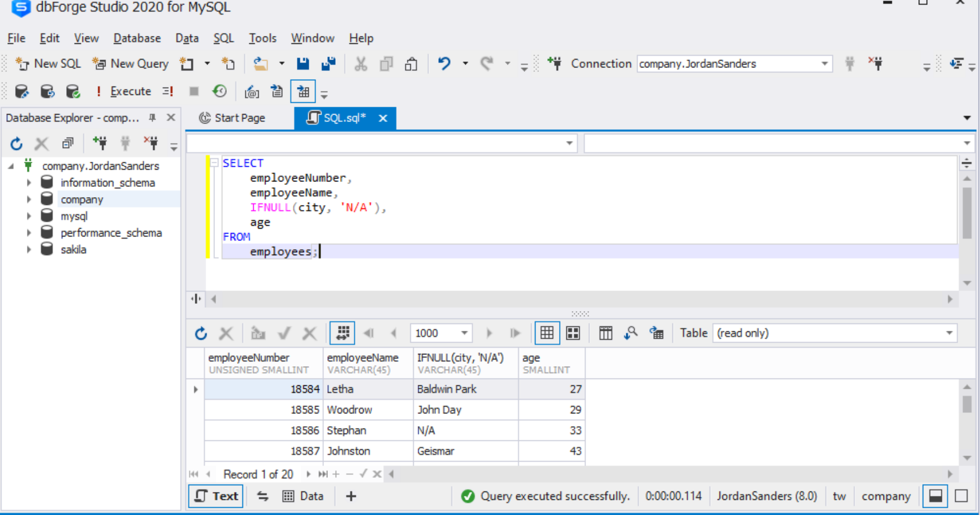
Task: Click the visible columns icon
Action: coord(606,334)
